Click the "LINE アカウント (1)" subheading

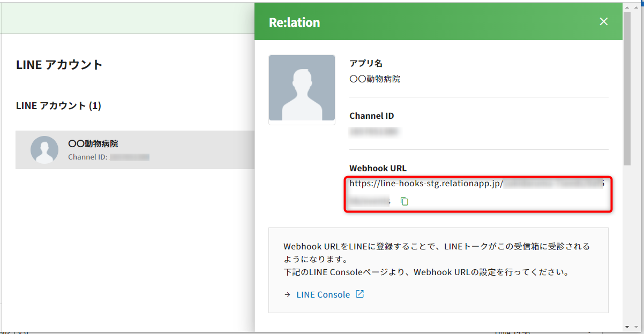(x=58, y=105)
